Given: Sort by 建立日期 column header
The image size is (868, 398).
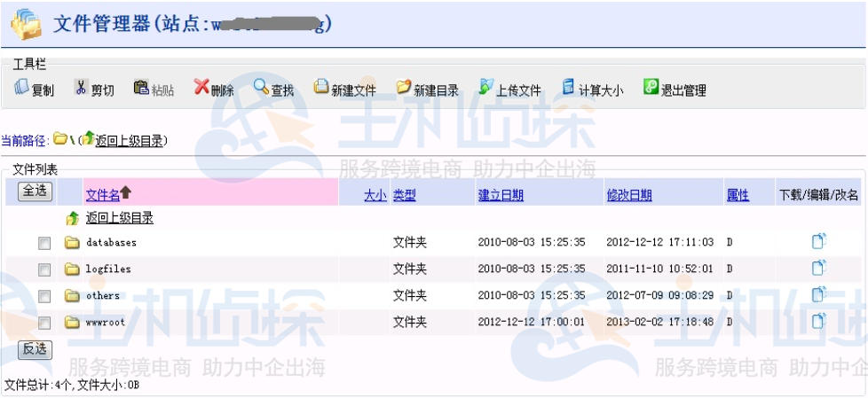Looking at the screenshot, I should pyautogui.click(x=501, y=195).
